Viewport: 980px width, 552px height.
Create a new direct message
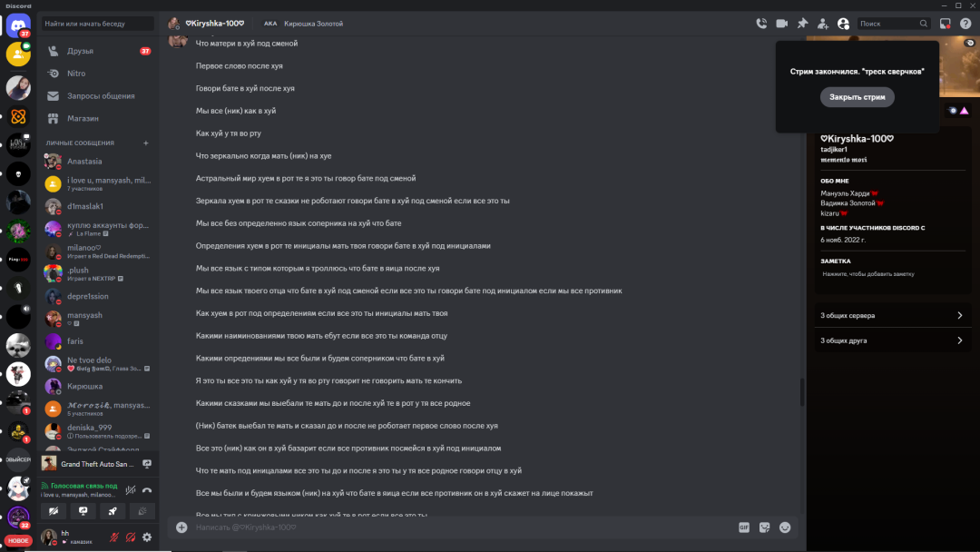point(146,143)
